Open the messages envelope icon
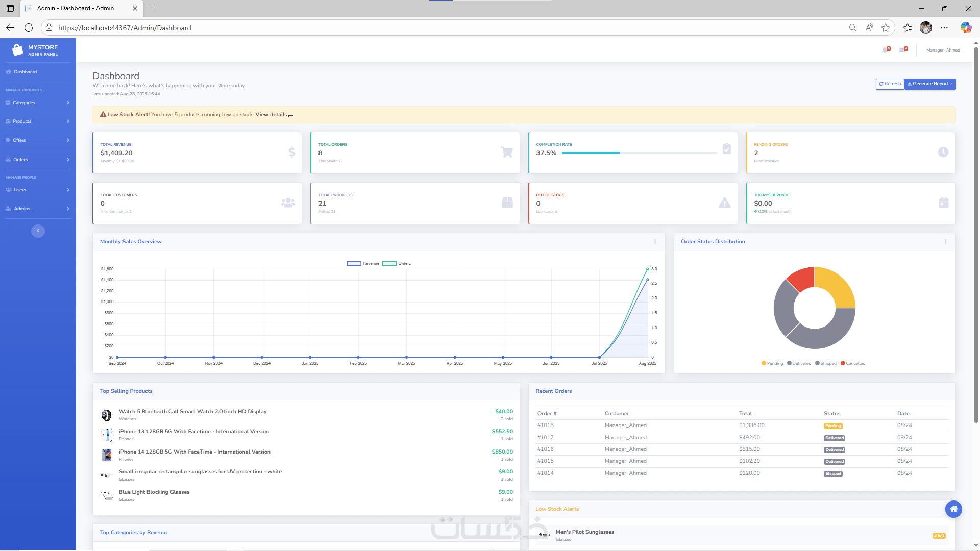 coord(903,50)
